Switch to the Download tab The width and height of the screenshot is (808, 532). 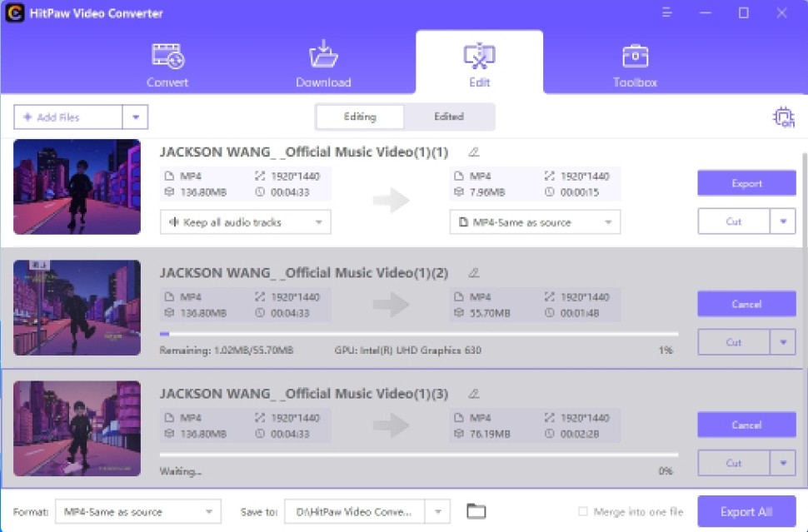(323, 65)
